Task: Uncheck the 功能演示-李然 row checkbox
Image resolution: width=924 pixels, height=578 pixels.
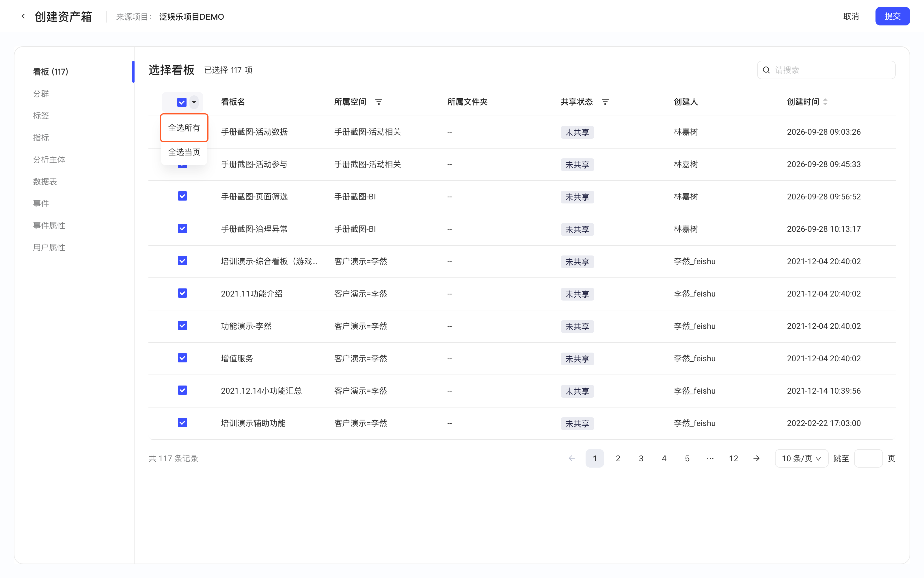Action: (x=182, y=326)
